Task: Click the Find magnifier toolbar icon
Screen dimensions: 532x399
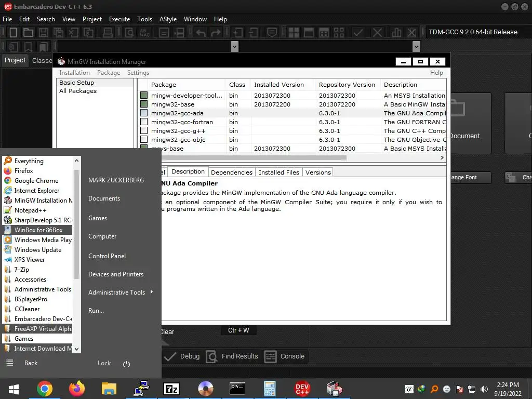Action: [129, 32]
